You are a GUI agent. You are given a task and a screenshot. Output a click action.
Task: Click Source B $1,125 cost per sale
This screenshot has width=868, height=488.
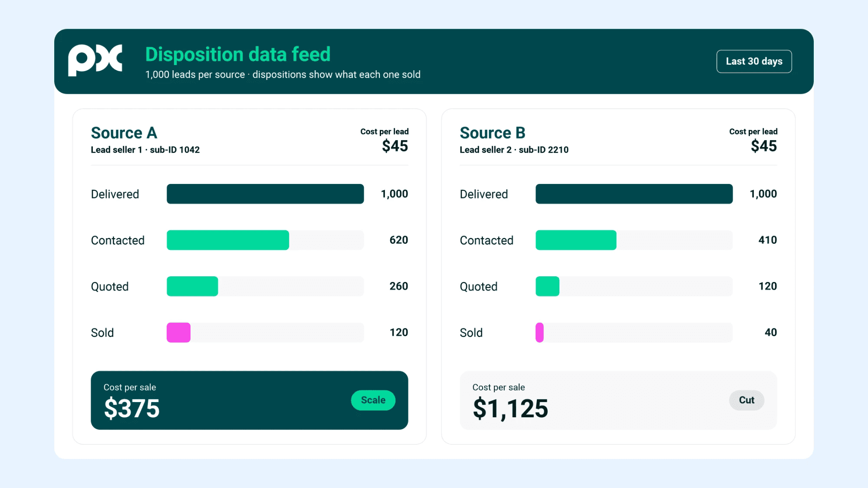510,409
